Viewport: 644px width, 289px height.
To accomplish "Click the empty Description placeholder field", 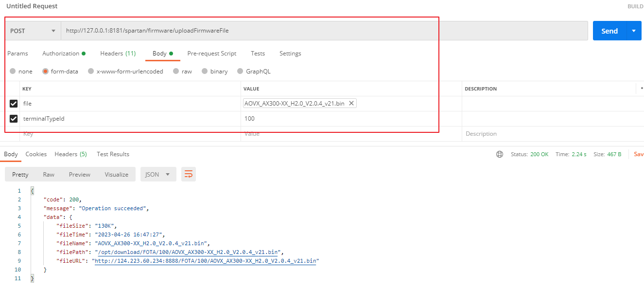I will pos(553,134).
